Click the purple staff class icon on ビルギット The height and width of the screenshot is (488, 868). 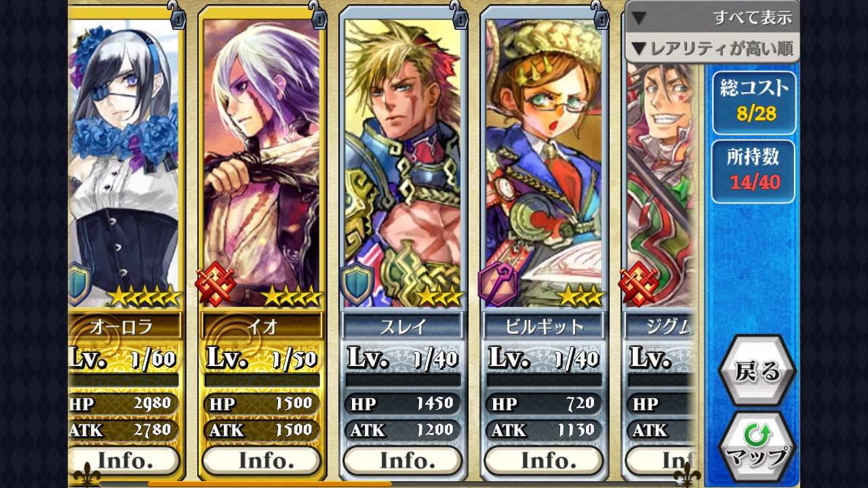tap(498, 285)
